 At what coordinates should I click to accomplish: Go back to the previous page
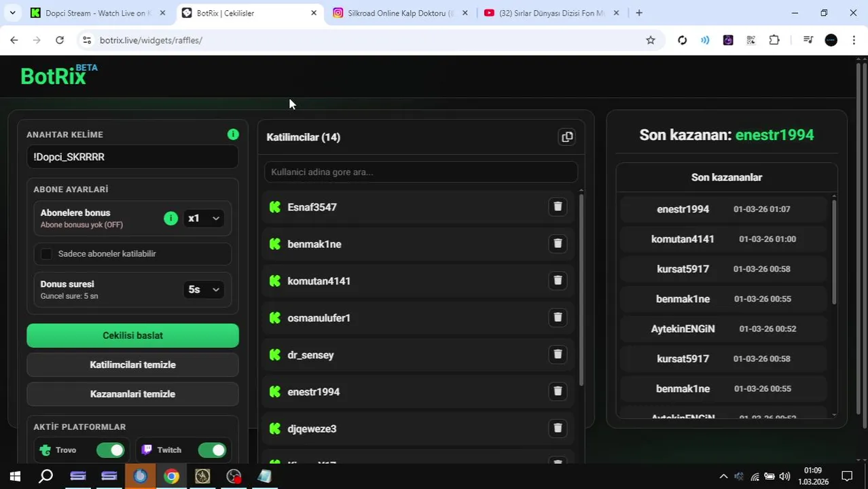pyautogui.click(x=14, y=40)
